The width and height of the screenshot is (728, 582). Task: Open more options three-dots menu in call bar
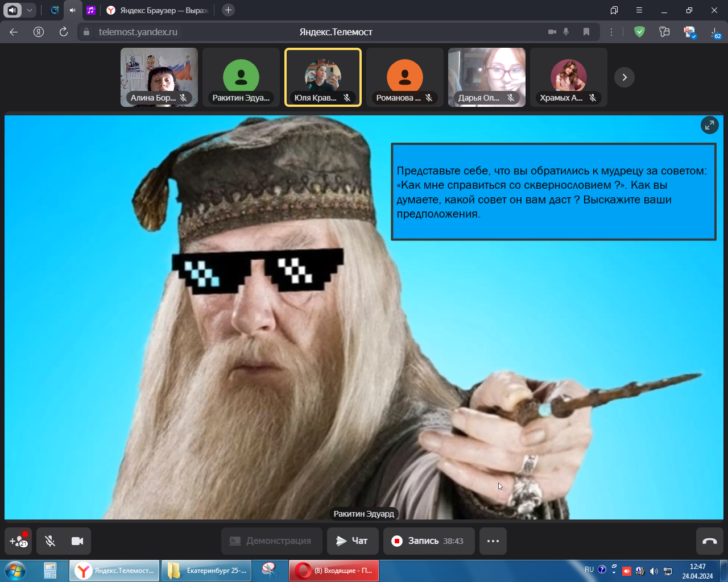tap(493, 541)
